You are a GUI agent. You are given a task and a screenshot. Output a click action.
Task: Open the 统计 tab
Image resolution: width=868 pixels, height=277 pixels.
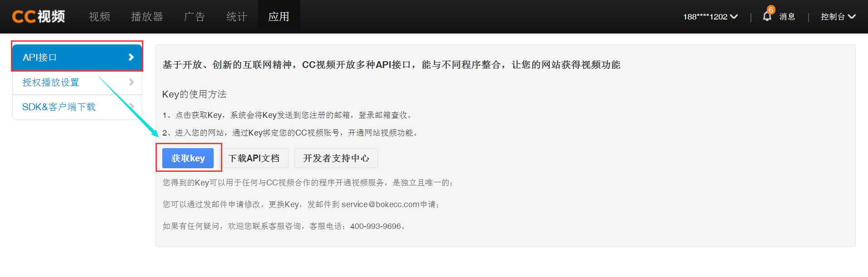point(237,17)
